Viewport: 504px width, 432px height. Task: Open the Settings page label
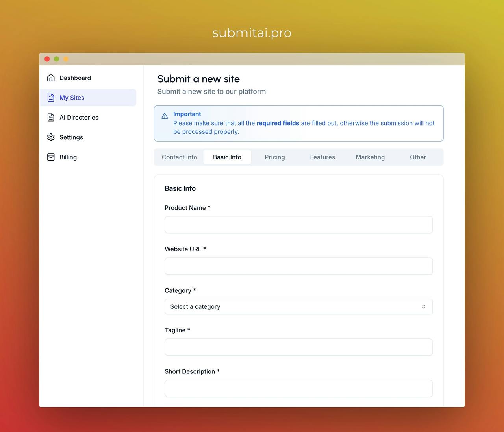pyautogui.click(x=71, y=137)
